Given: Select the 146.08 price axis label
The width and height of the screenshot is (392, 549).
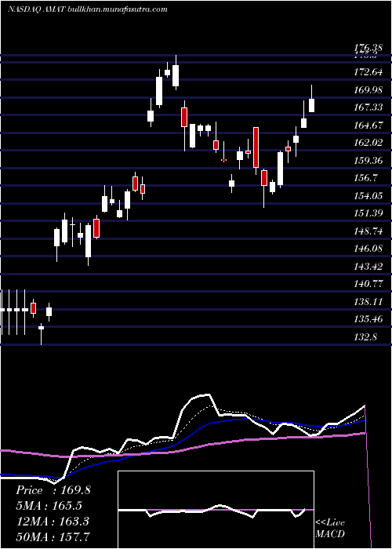Looking at the screenshot, I should tap(367, 249).
